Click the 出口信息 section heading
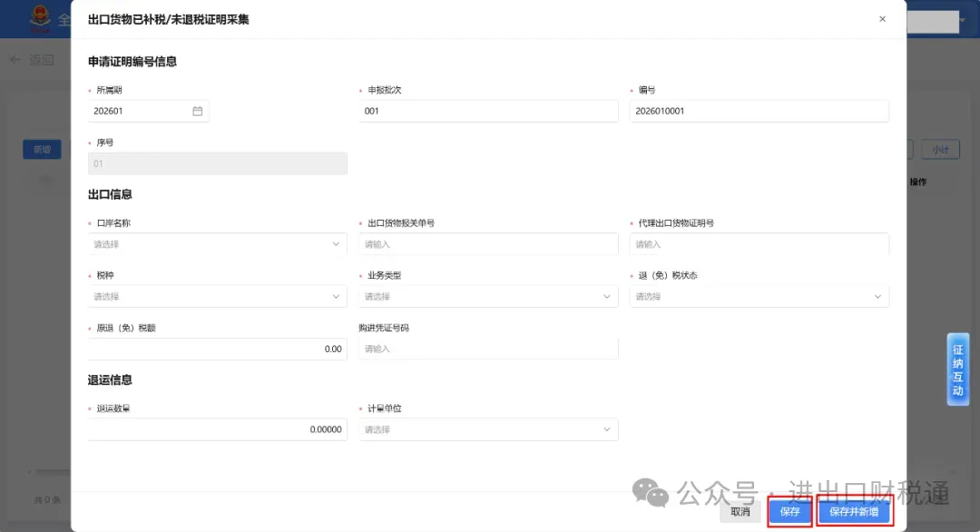The image size is (980, 532). (x=110, y=194)
